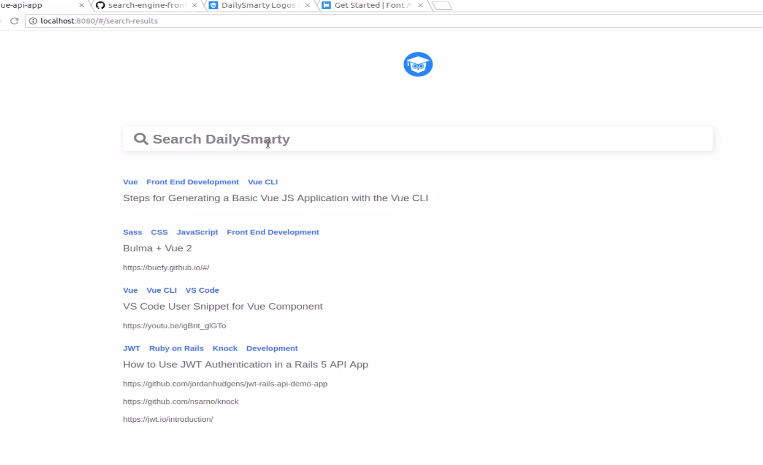Switch to the DailySmarty Logos tab
The image size is (763, 465).
click(x=258, y=5)
